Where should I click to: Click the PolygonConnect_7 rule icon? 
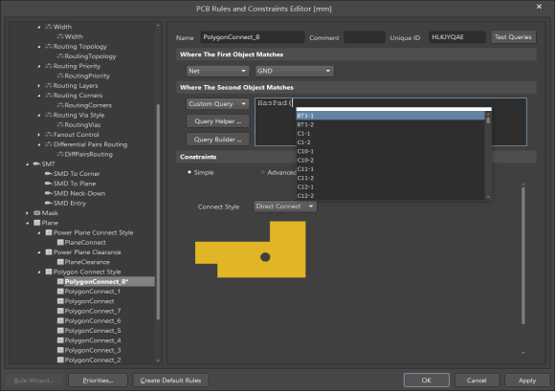[x=60, y=311]
